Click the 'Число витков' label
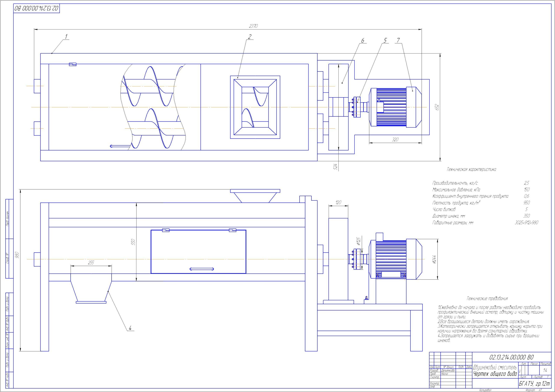The width and height of the screenshot is (555, 392). coord(444,209)
